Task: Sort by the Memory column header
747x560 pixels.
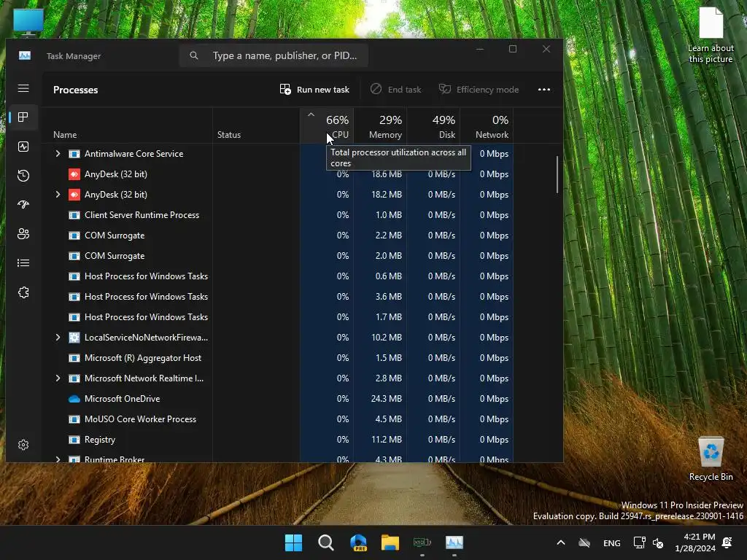Action: (380, 125)
